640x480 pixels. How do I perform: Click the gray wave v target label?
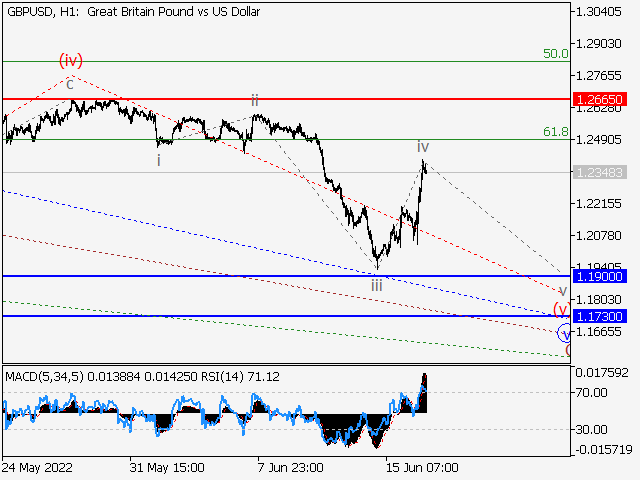point(562,291)
